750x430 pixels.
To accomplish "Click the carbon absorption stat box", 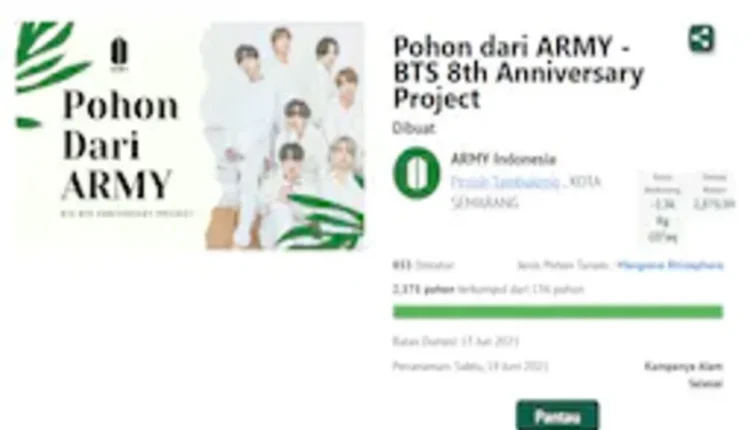I will click(x=662, y=207).
